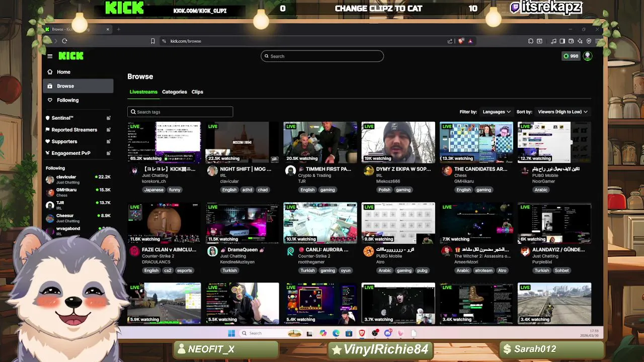Click korekore_ch channel avatar

[134, 171]
